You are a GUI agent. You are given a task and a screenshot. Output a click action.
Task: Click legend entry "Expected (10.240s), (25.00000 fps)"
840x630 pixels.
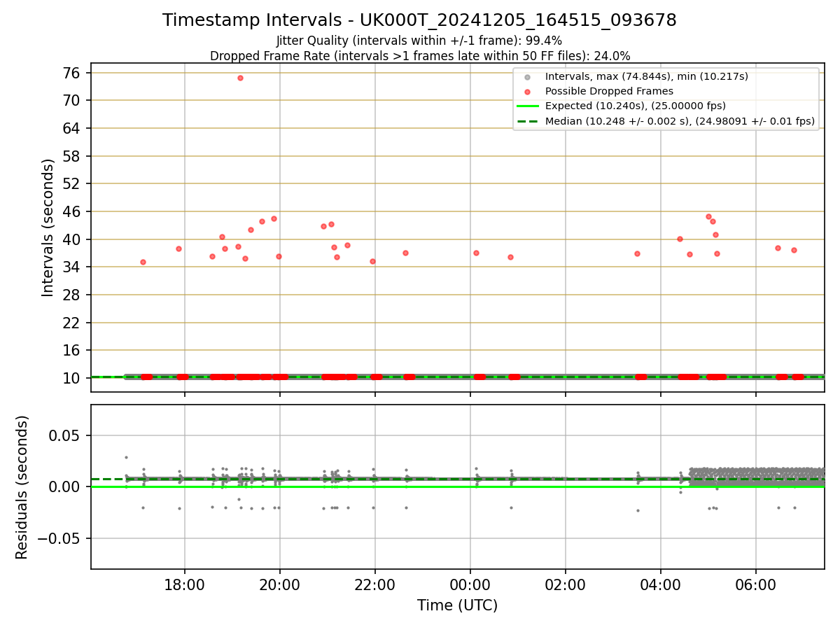[x=636, y=106]
